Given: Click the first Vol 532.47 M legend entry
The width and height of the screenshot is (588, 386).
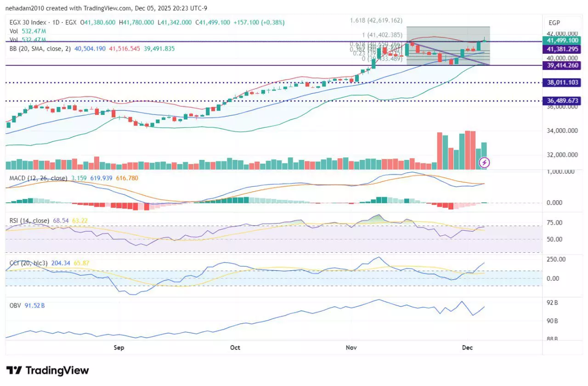Looking at the screenshot, I should pyautogui.click(x=28, y=31).
